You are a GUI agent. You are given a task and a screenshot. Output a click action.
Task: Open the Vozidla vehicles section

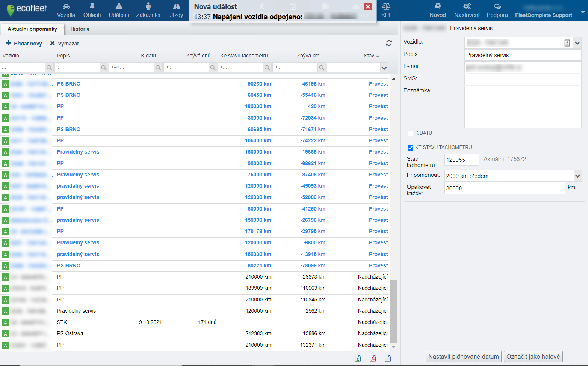click(66, 10)
